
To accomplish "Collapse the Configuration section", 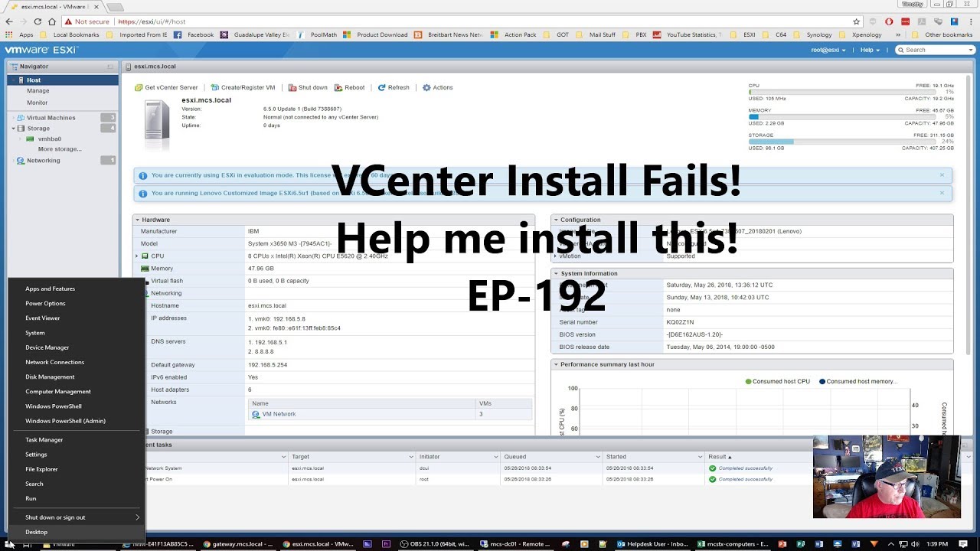I will [557, 220].
